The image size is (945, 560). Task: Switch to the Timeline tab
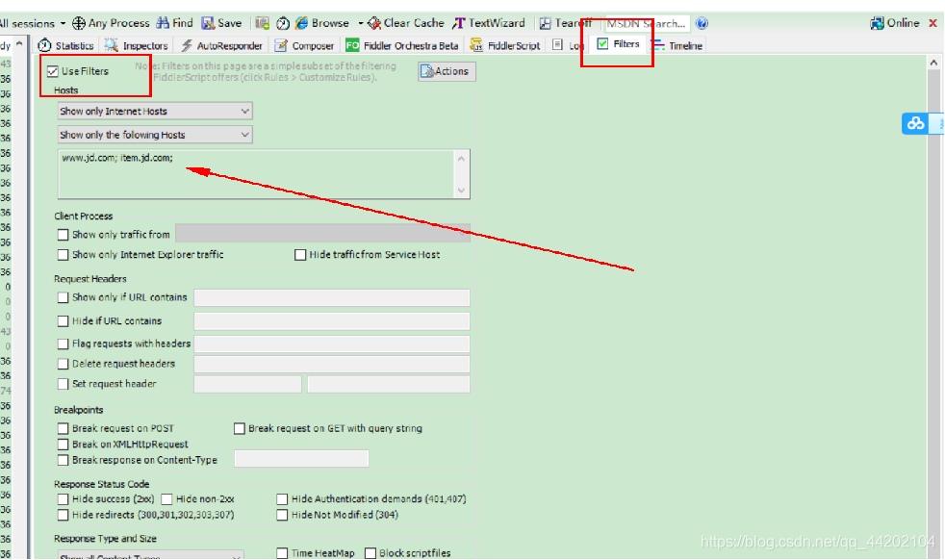click(677, 46)
